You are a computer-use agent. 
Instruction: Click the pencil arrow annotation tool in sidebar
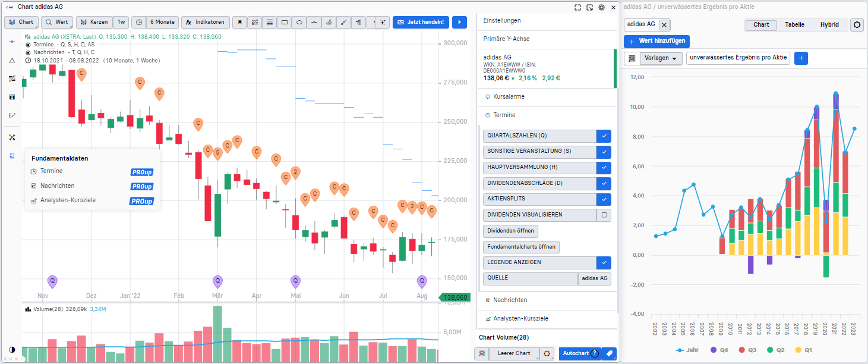[12, 115]
